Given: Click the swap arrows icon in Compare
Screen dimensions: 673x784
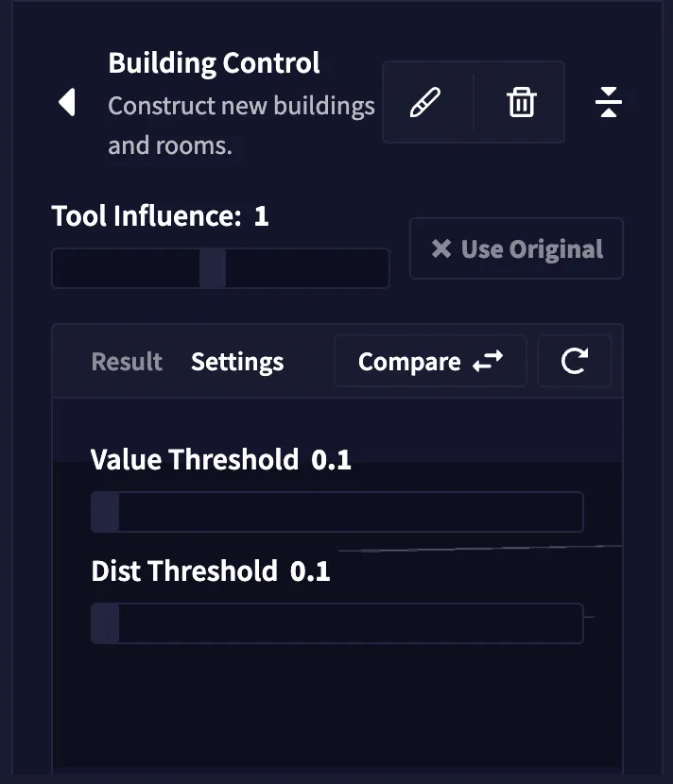Looking at the screenshot, I should 488,362.
